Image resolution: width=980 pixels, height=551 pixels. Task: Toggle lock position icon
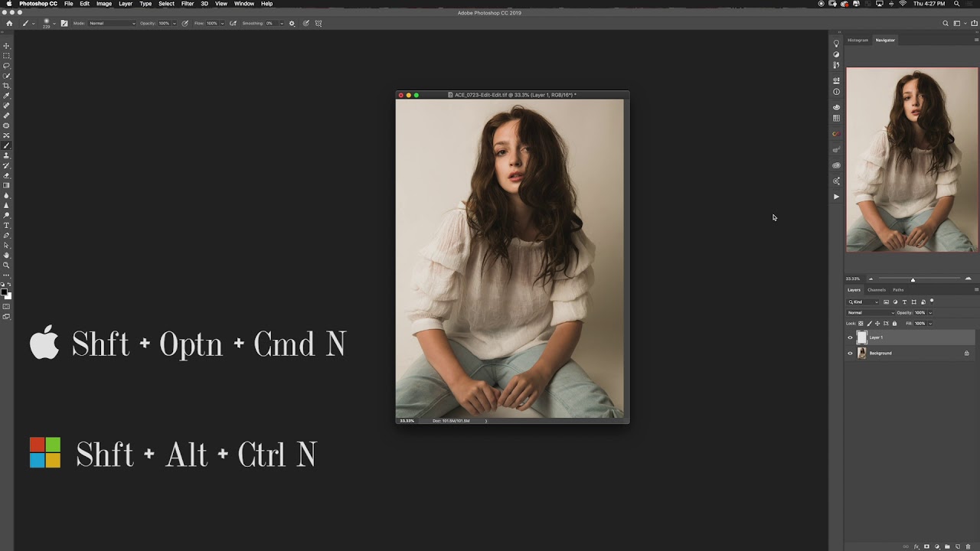point(877,324)
